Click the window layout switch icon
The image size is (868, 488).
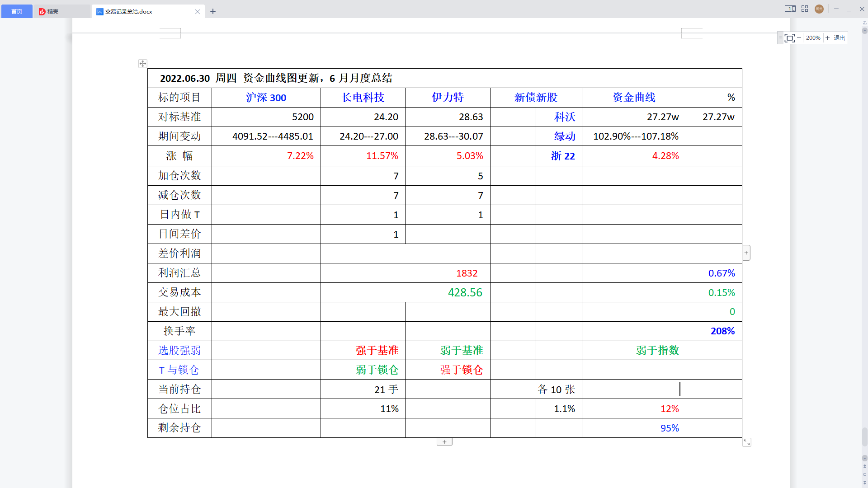[790, 9]
